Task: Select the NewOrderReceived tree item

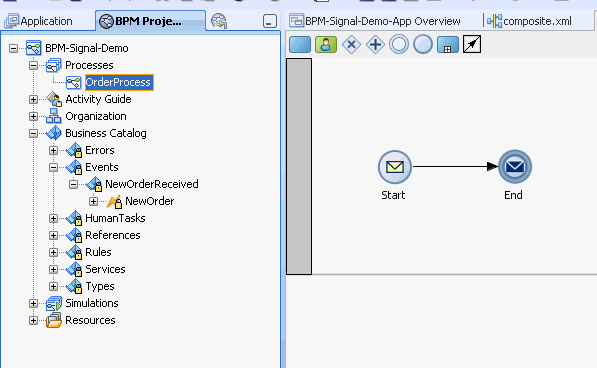Action: pyautogui.click(x=152, y=184)
